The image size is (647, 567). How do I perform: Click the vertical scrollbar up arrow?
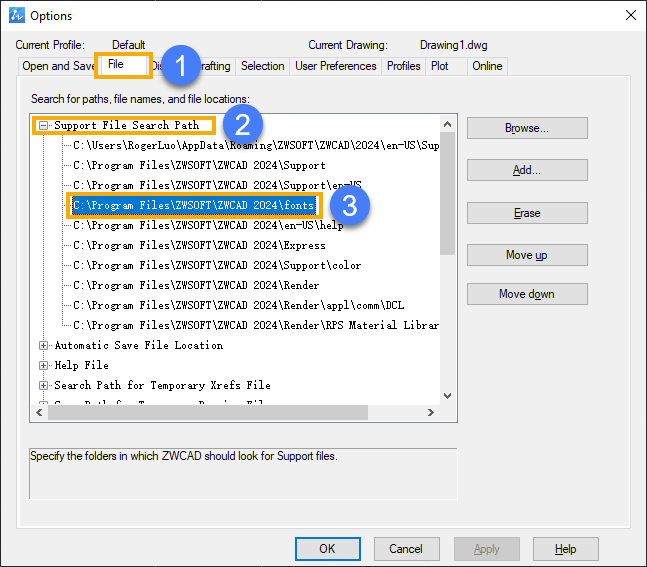pyautogui.click(x=448, y=124)
